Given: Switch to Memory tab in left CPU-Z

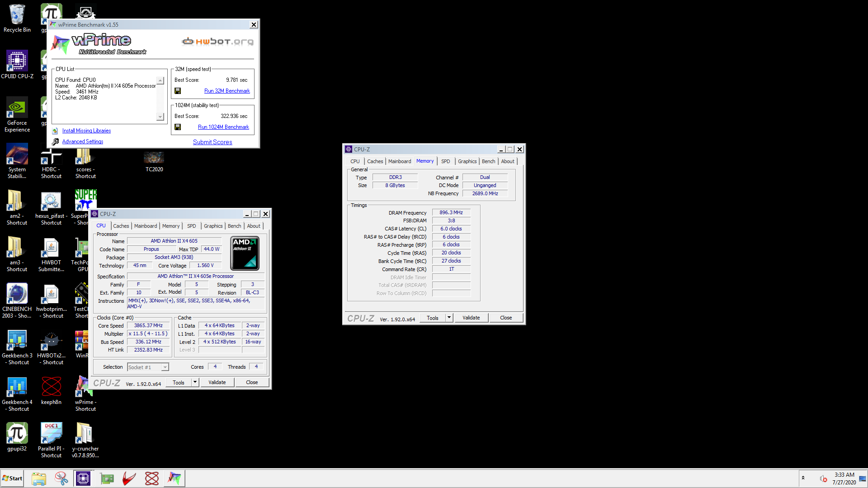Looking at the screenshot, I should coord(171,226).
